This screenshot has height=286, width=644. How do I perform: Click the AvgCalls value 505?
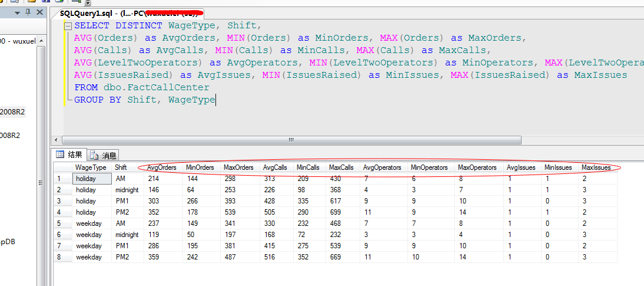(277, 212)
